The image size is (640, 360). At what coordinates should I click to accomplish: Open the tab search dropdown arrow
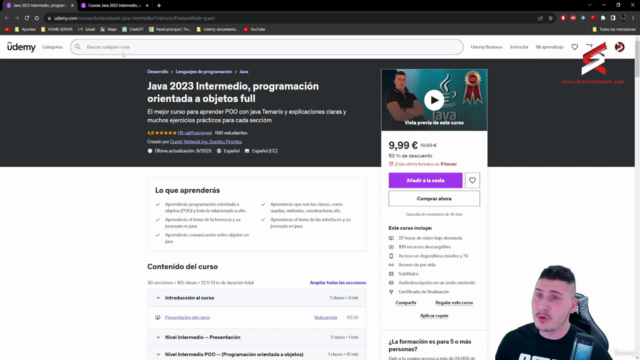pyautogui.click(x=589, y=5)
